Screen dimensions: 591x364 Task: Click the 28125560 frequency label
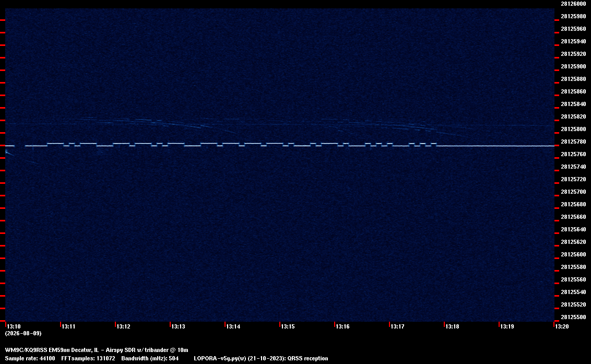(x=573, y=279)
